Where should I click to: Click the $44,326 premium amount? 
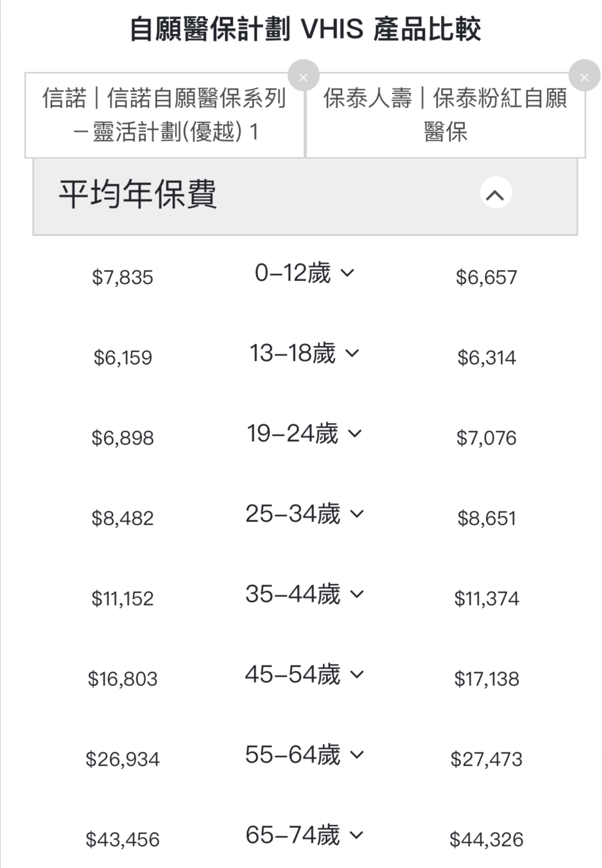pos(486,840)
